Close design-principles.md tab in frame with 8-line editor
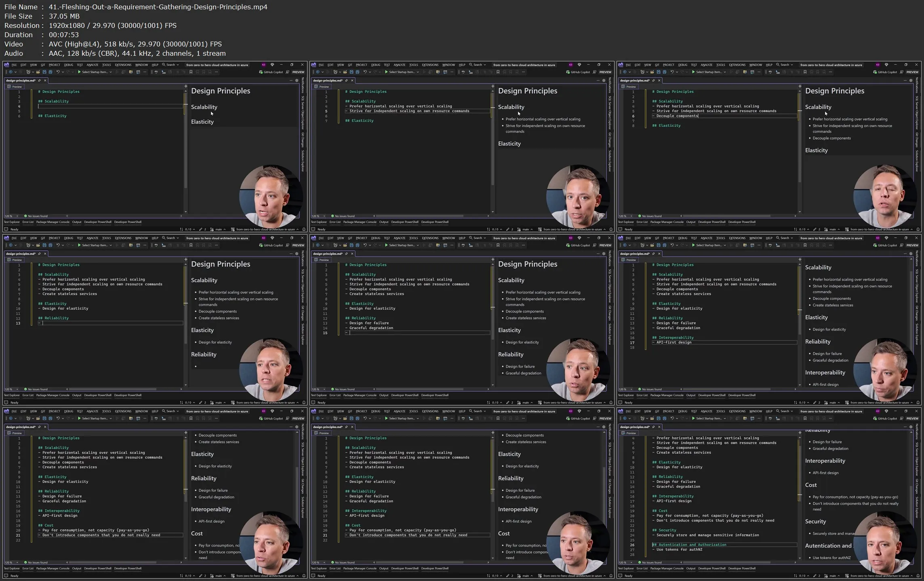This screenshot has height=581, width=924. point(659,80)
